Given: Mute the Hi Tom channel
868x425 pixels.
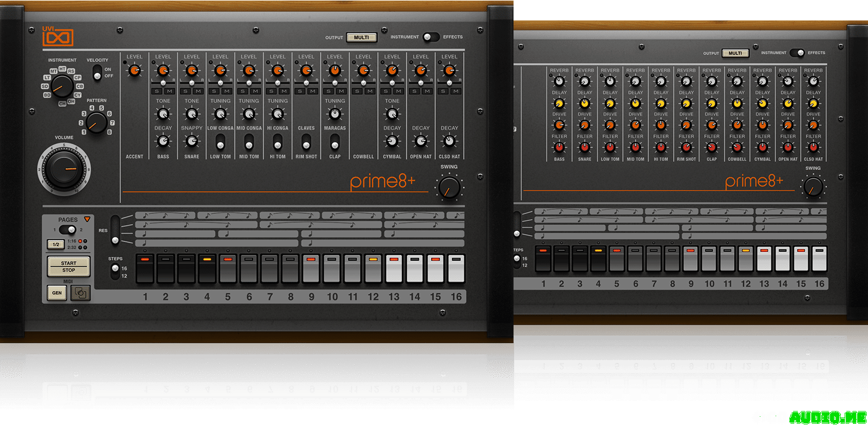Looking at the screenshot, I should (x=283, y=91).
